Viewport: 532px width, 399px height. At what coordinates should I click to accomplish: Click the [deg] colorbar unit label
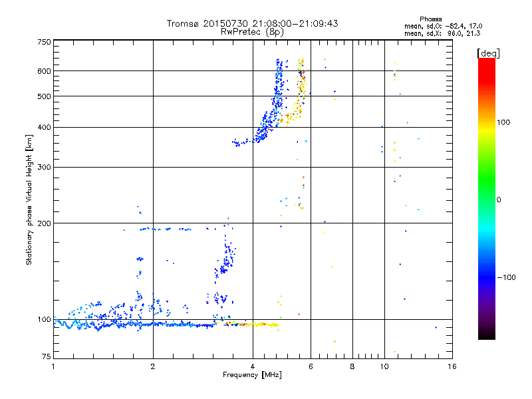(x=488, y=53)
